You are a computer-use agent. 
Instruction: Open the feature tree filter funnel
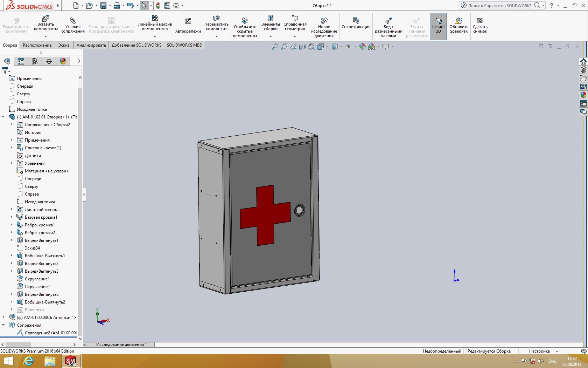pyautogui.click(x=5, y=71)
